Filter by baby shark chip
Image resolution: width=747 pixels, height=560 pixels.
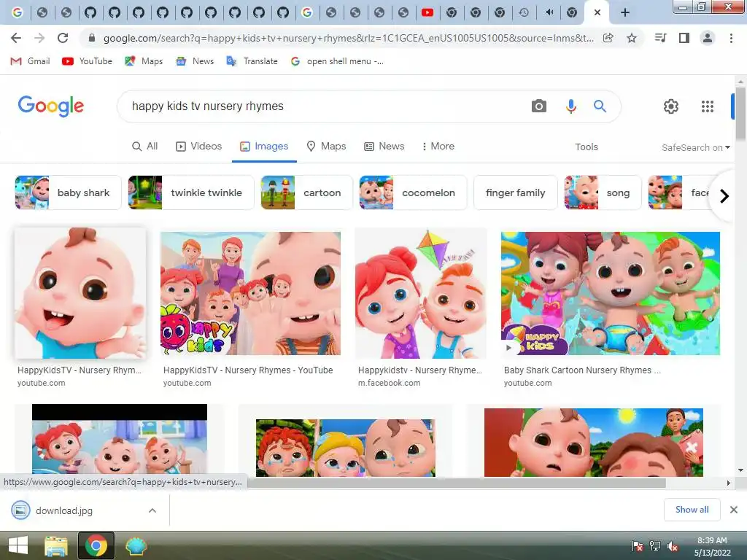68,192
